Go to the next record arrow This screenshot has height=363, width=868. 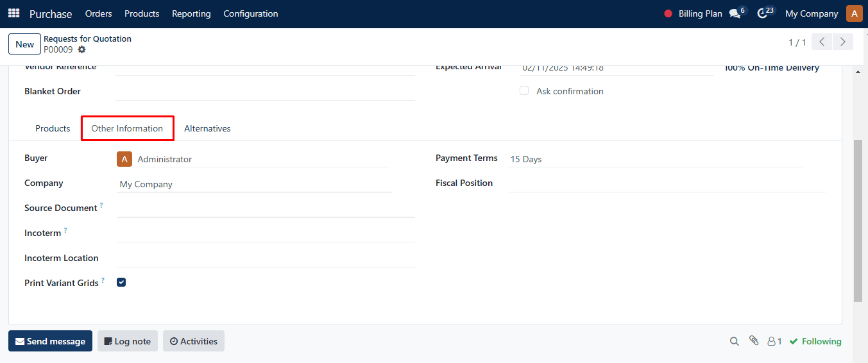coord(843,42)
